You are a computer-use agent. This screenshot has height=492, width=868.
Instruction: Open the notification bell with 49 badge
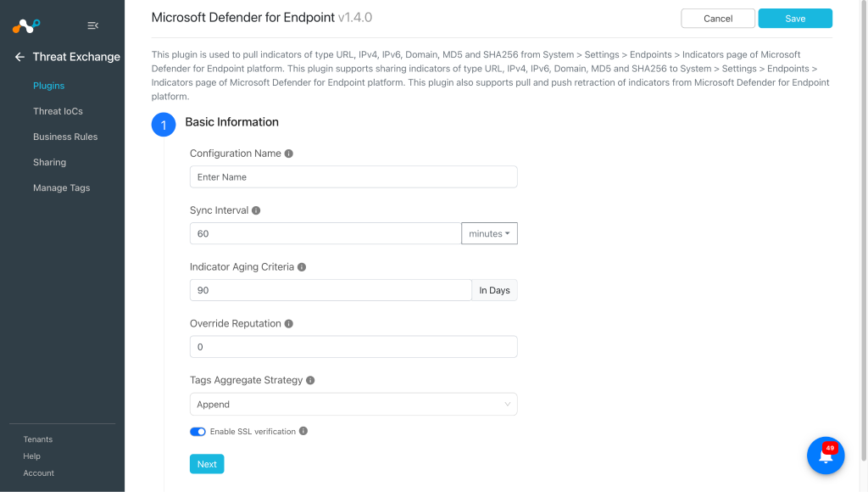[826, 456]
